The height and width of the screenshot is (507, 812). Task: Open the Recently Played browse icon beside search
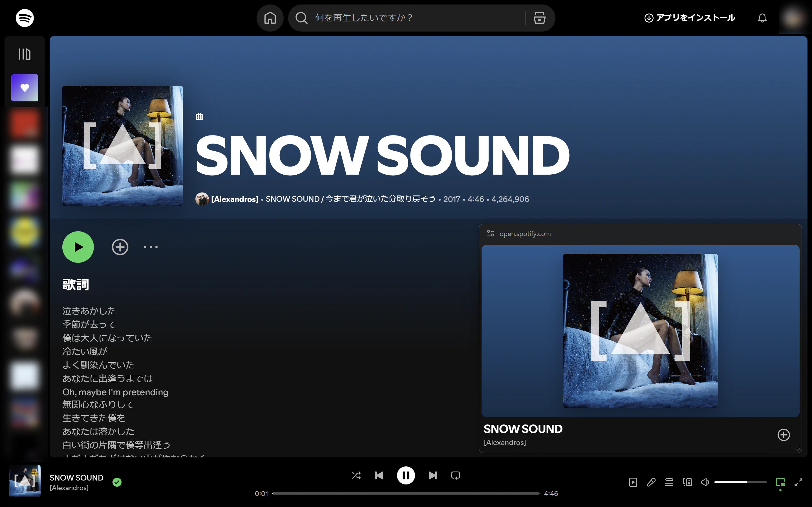tap(539, 18)
